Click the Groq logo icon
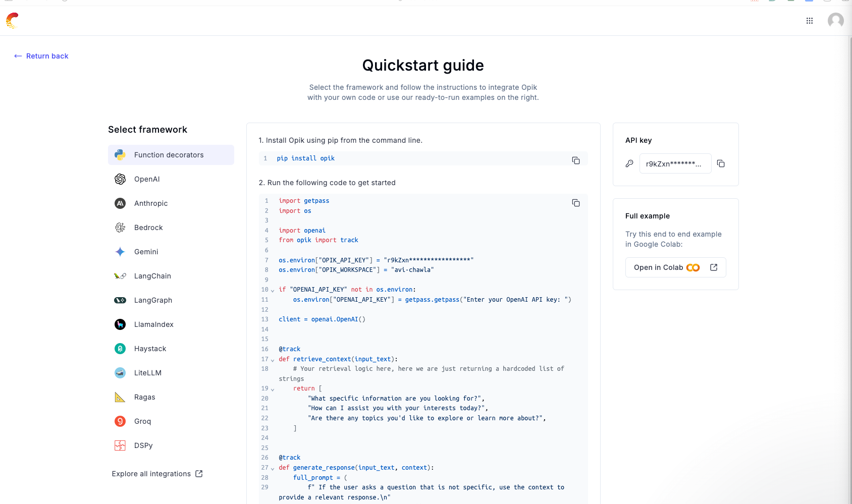The width and height of the screenshot is (852, 504). point(120,421)
